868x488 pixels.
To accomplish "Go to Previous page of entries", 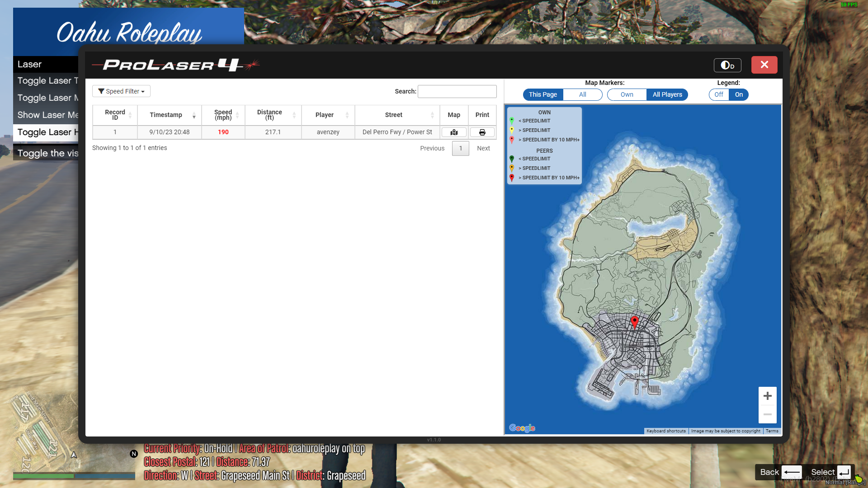I will pyautogui.click(x=432, y=148).
